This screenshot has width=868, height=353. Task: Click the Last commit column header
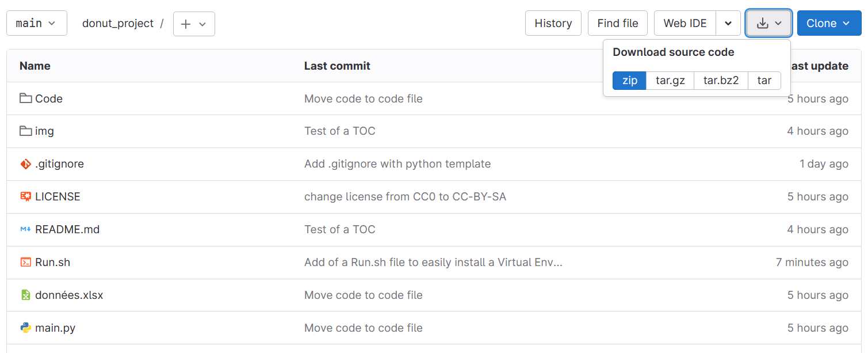(x=337, y=66)
